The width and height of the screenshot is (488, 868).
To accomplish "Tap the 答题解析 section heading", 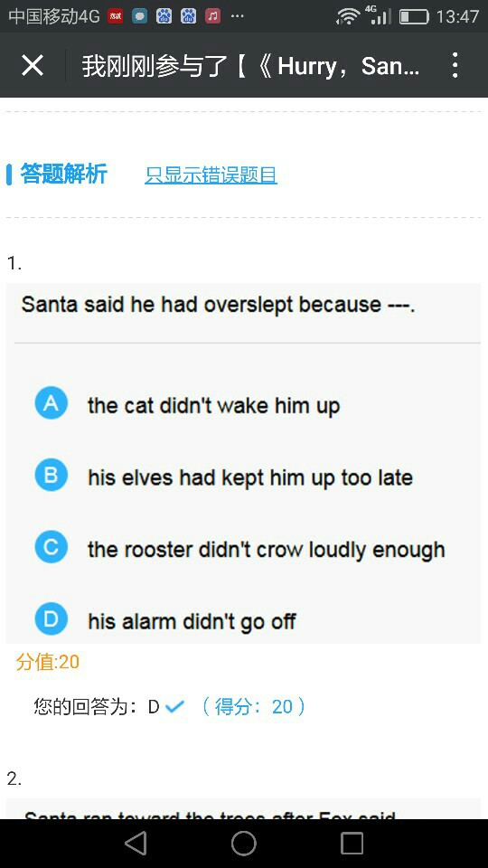I will pos(63,174).
